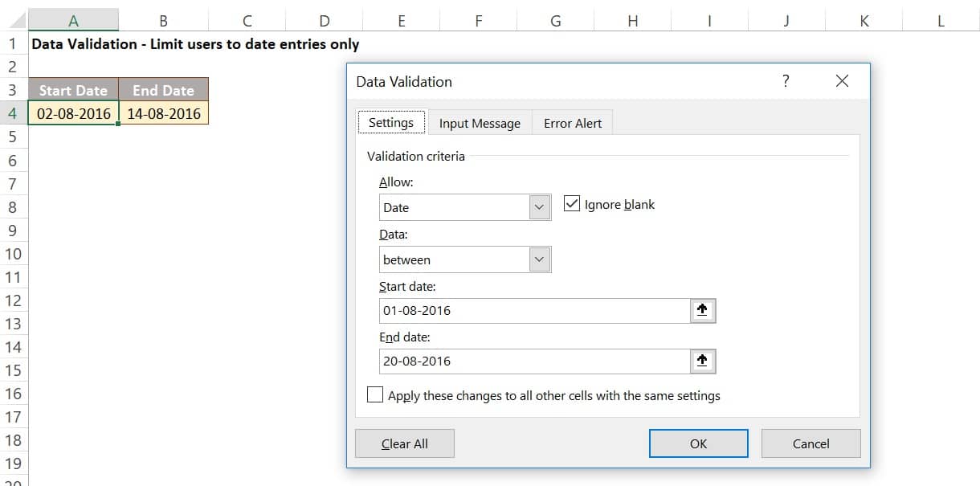Click the Start date input field

tap(534, 311)
